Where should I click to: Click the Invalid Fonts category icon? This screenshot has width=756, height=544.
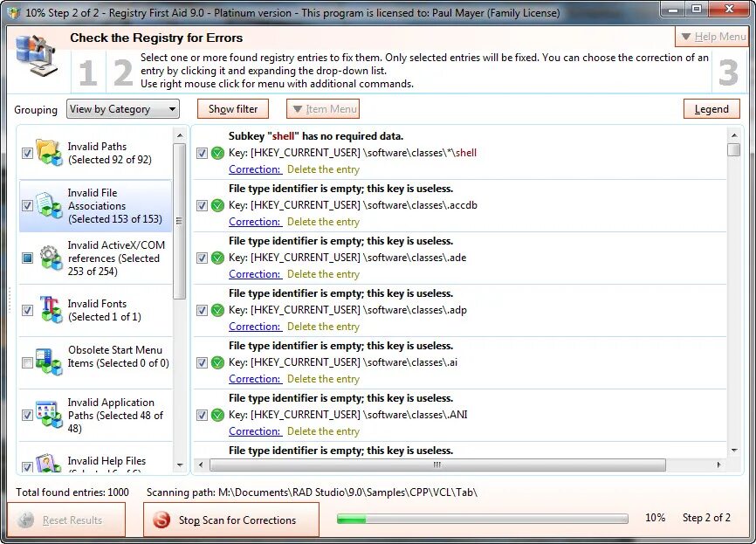click(50, 310)
